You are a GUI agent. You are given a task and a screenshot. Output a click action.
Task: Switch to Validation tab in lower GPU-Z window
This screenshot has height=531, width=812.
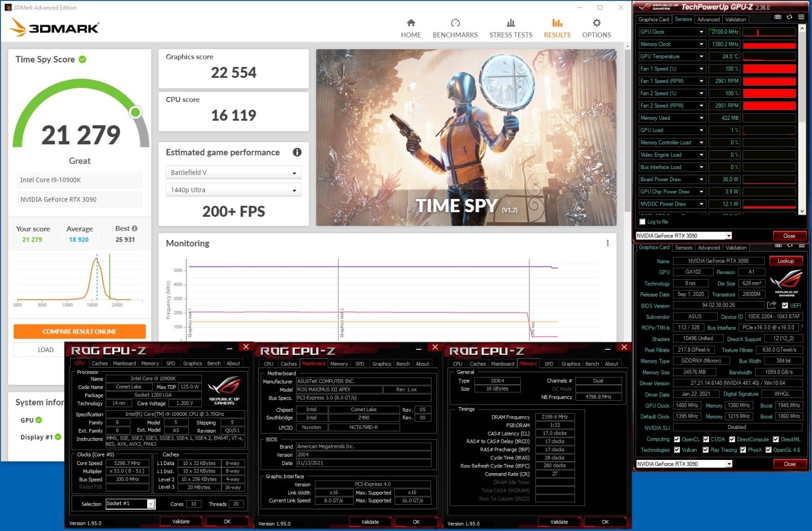pos(736,248)
